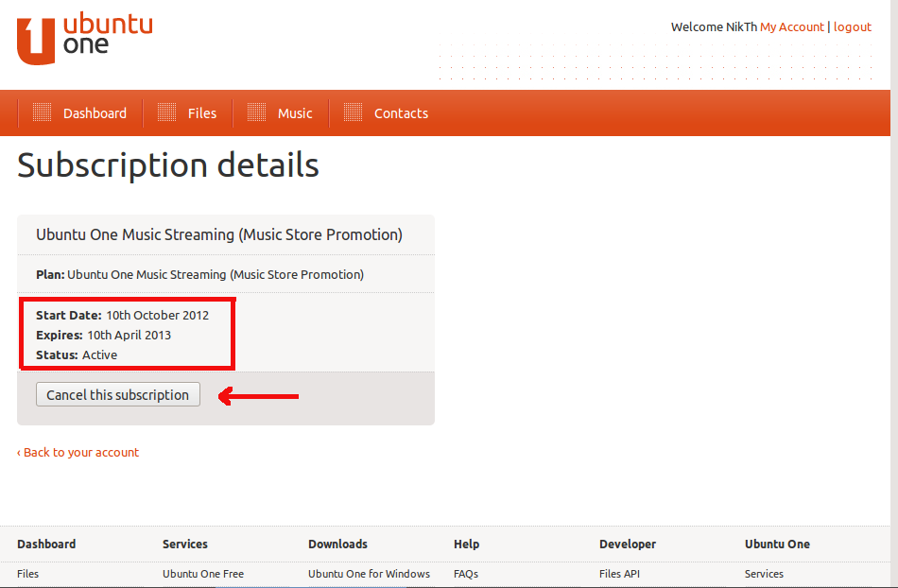This screenshot has width=898, height=588.
Task: Open the My Account link
Action: coord(791,26)
